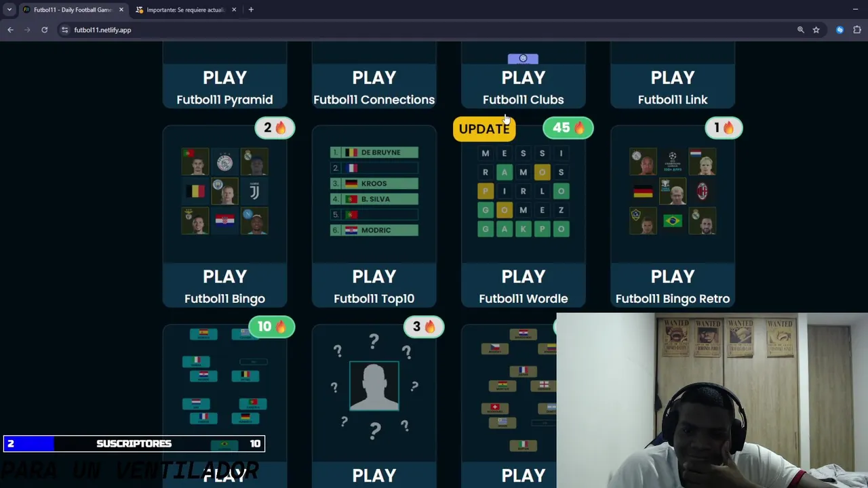
Task: Play Futbol11 Bingo
Action: pos(224,277)
